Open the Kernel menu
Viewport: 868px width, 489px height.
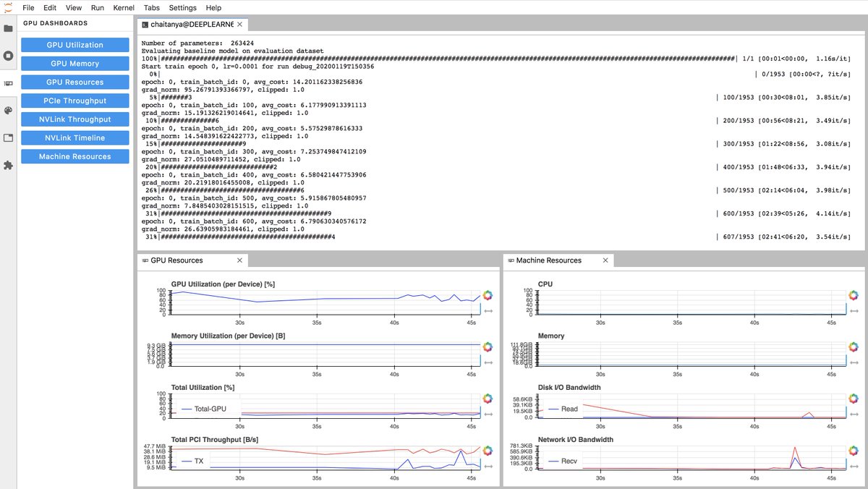click(123, 7)
